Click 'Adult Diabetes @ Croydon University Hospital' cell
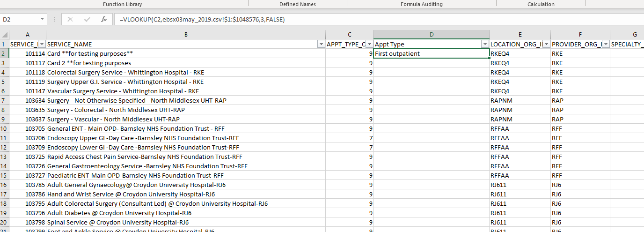 point(186,213)
